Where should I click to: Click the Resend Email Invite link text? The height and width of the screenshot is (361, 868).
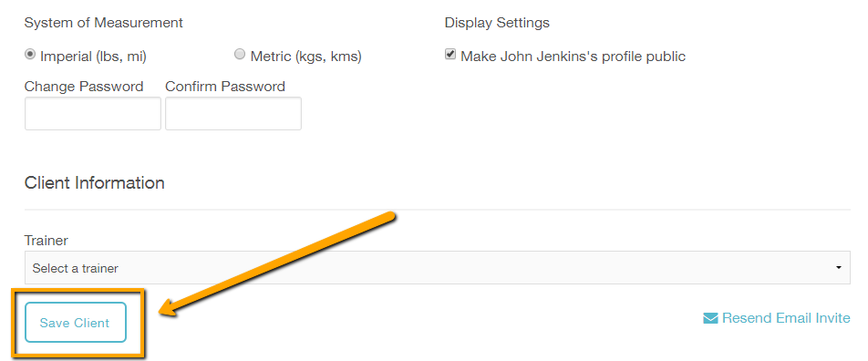pyautogui.click(x=786, y=318)
